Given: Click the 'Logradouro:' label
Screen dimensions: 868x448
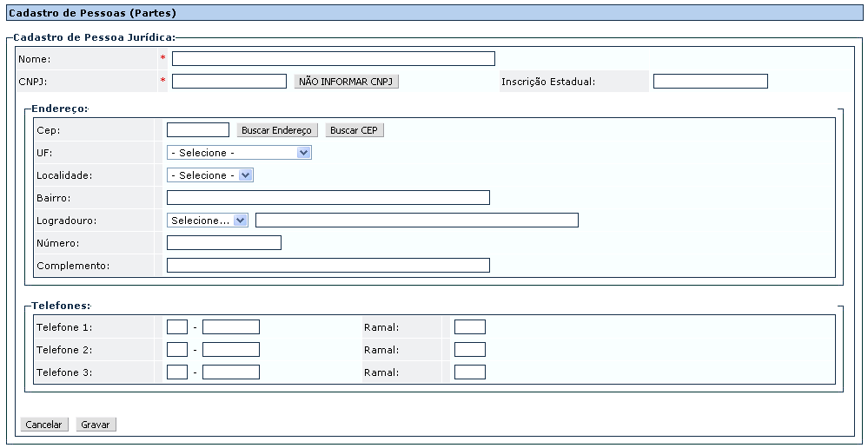Looking at the screenshot, I should click(66, 221).
